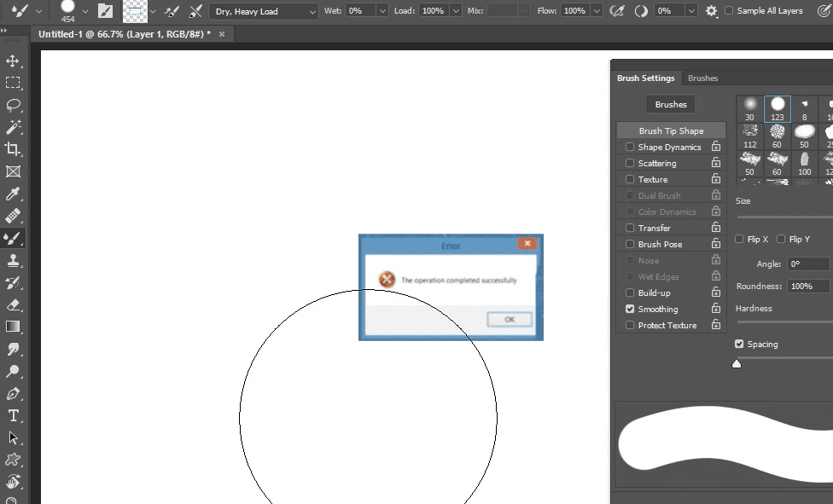
Task: Switch to the Brushes tab
Action: (702, 78)
